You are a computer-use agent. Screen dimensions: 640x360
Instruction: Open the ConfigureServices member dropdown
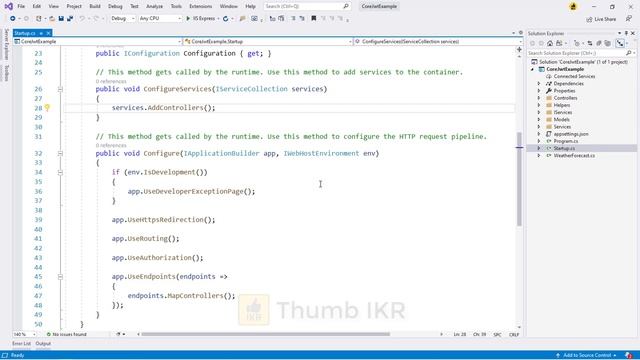point(438,42)
